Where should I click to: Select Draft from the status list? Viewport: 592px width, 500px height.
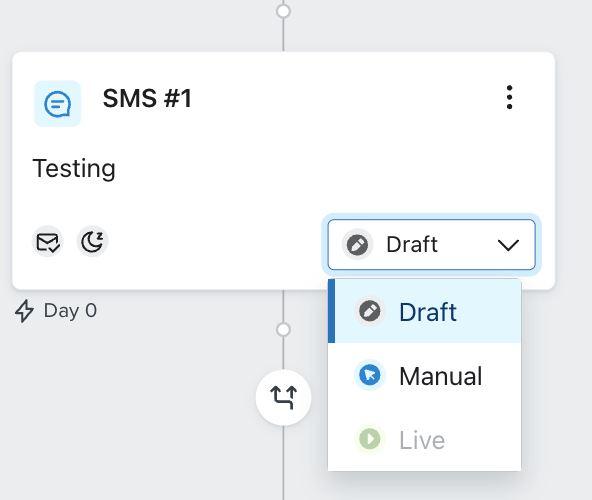tap(424, 311)
